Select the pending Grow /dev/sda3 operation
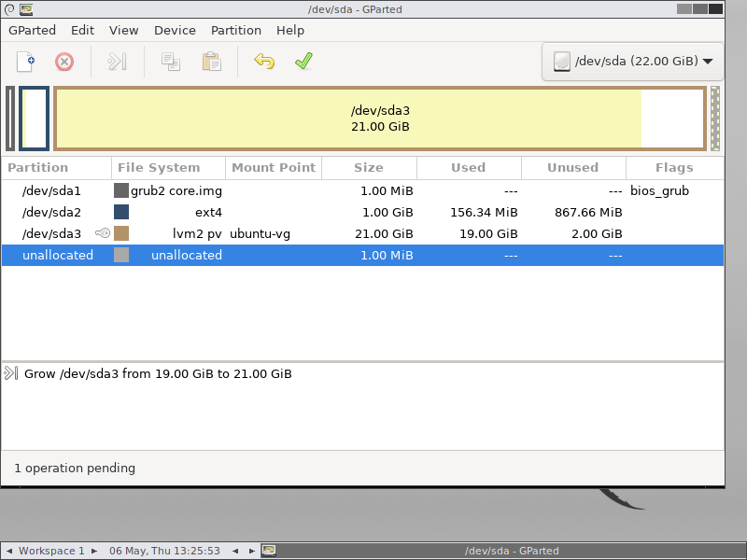 [x=157, y=373]
